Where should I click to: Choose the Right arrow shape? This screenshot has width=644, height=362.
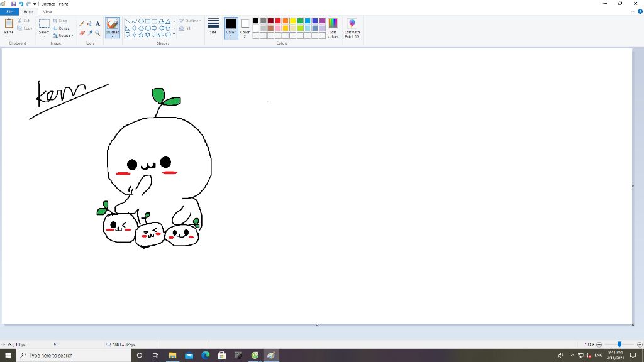click(155, 28)
